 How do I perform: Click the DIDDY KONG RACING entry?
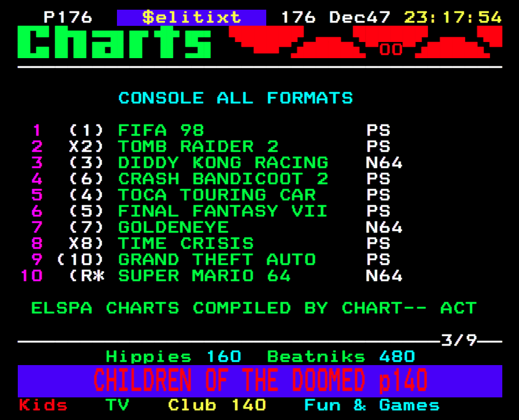click(x=223, y=163)
